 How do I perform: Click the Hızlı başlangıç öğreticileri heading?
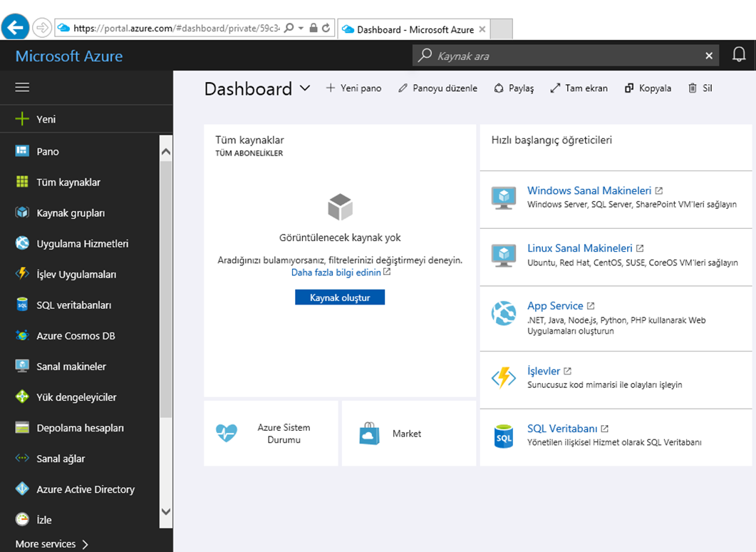pyautogui.click(x=552, y=140)
